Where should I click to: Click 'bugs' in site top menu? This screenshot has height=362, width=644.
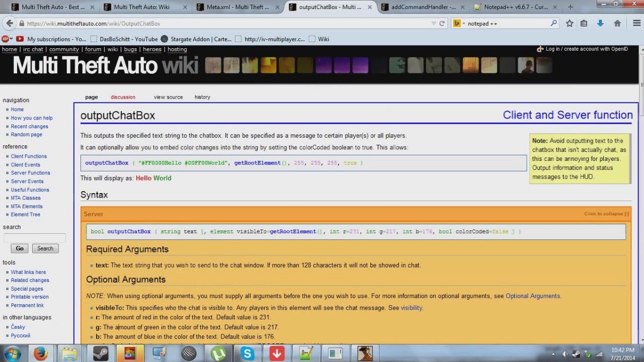click(x=130, y=49)
